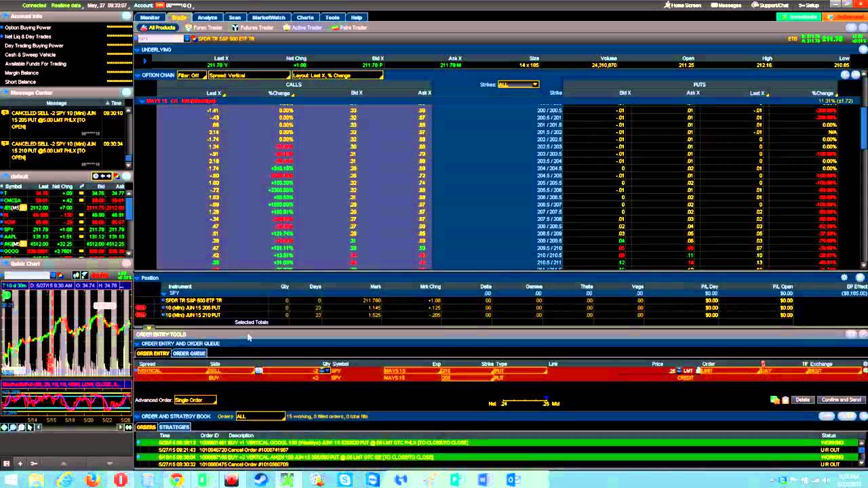The image size is (868, 488).
Task: Collapse the Order and Strategy Book section
Action: click(x=138, y=416)
